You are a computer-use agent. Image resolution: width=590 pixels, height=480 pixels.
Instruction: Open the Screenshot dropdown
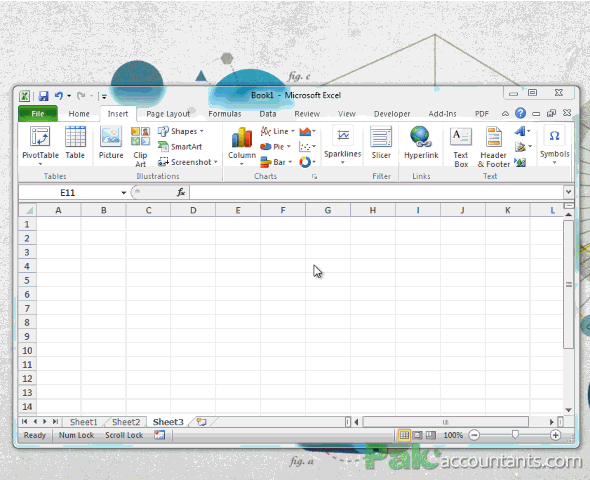(x=188, y=162)
